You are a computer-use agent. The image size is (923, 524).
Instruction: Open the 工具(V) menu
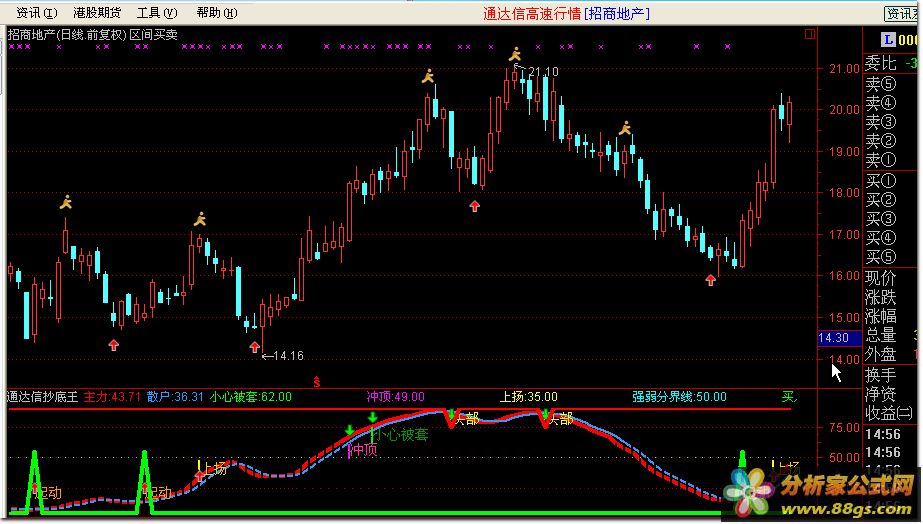157,12
